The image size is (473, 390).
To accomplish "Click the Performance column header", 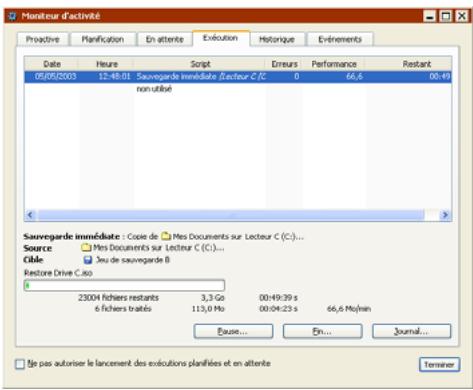I will click(x=334, y=64).
